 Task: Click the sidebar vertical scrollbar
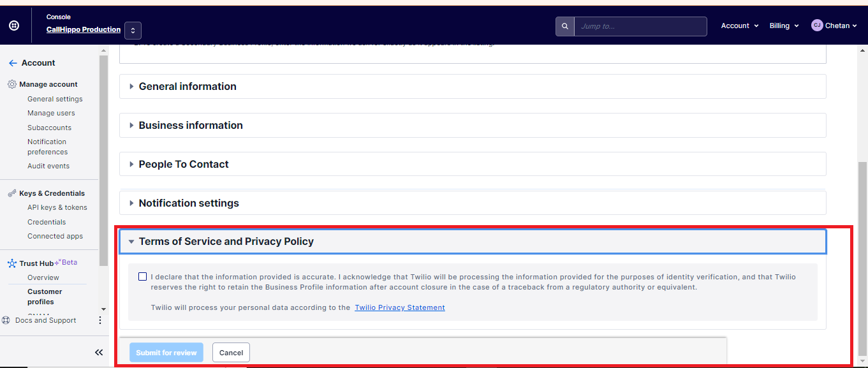pos(104,159)
